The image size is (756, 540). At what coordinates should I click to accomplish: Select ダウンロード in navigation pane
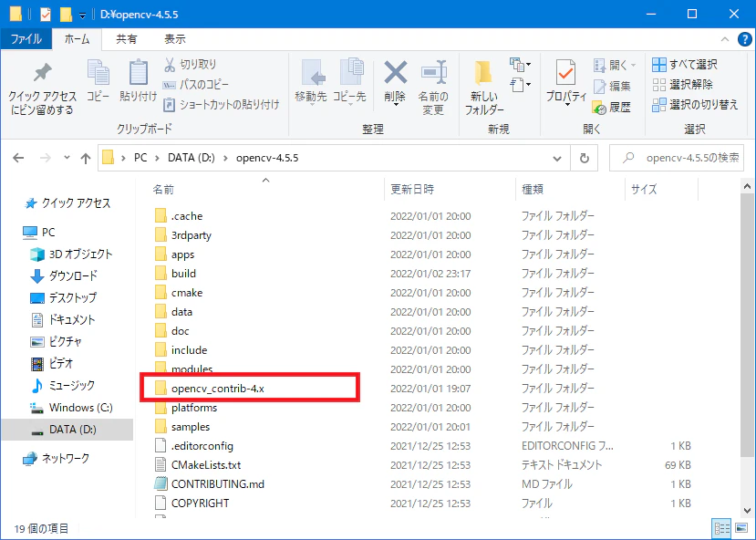(x=64, y=275)
